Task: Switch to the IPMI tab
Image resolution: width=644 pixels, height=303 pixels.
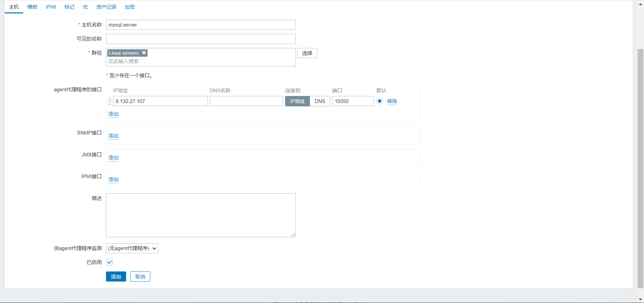Action: click(51, 7)
